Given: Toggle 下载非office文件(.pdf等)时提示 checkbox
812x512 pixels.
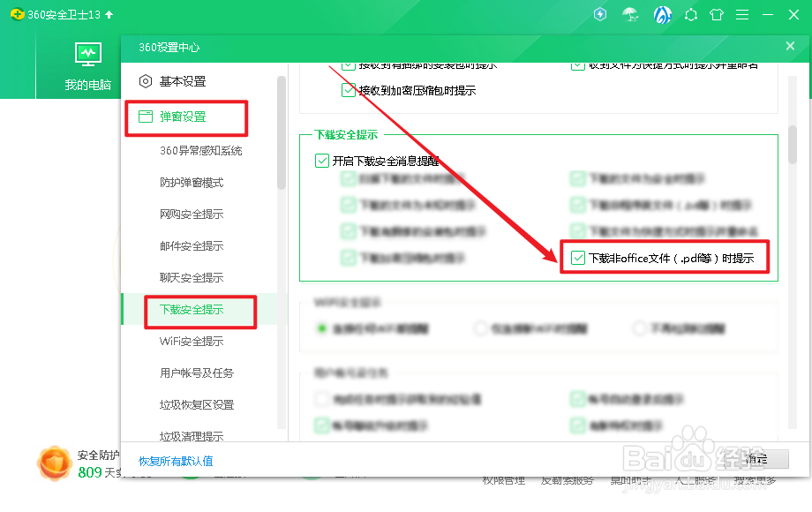Looking at the screenshot, I should click(x=578, y=258).
